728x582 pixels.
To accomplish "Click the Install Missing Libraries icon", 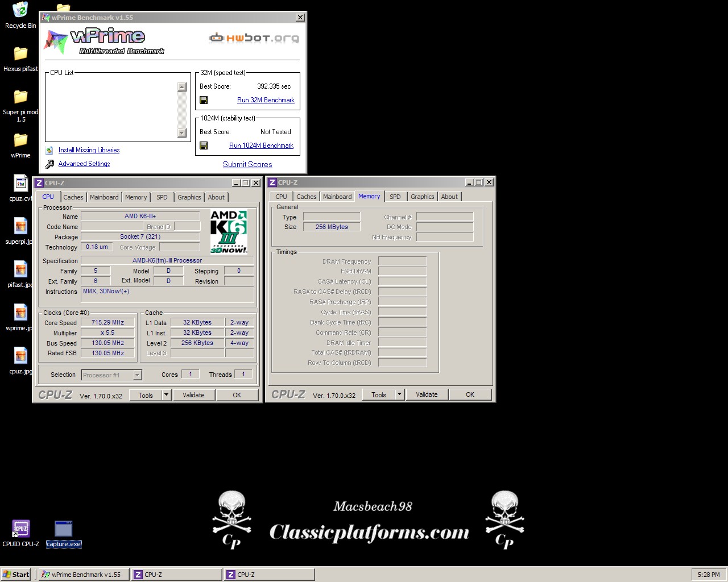I will [49, 150].
